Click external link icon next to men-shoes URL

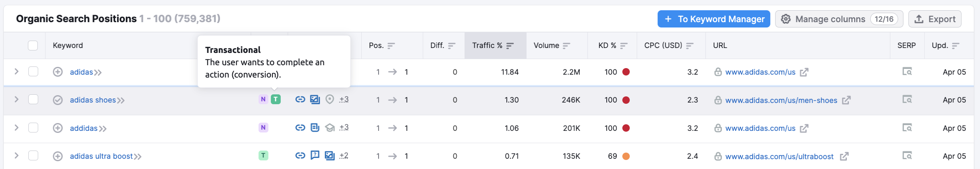pyautogui.click(x=846, y=100)
